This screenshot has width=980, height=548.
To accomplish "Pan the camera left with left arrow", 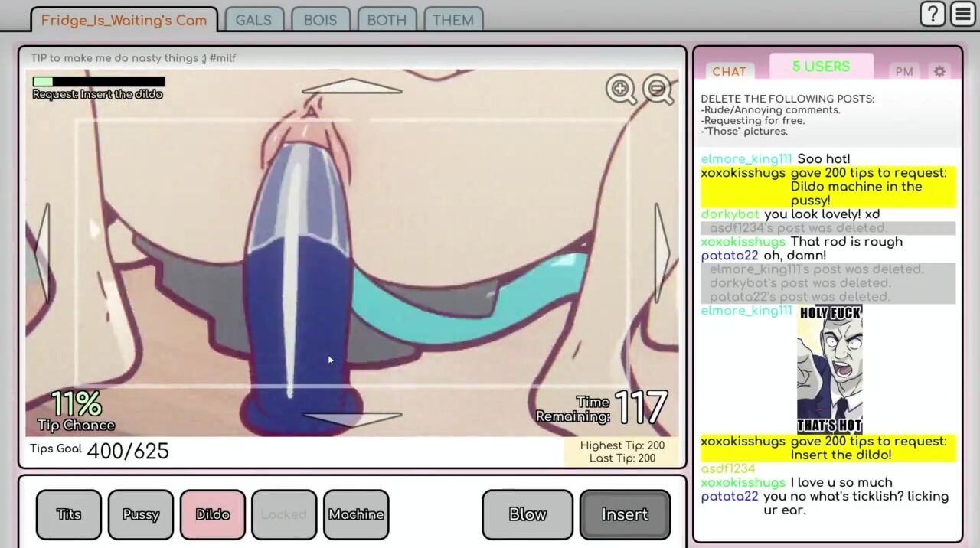I will point(44,251).
